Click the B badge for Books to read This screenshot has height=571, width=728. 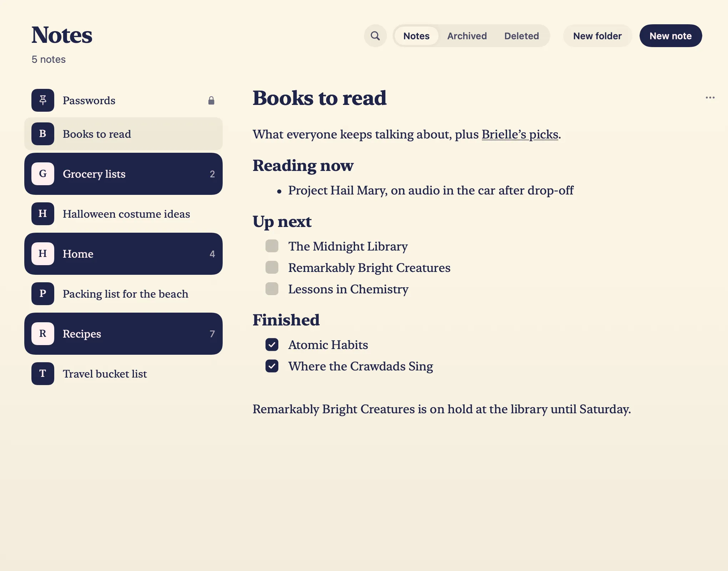(x=43, y=134)
